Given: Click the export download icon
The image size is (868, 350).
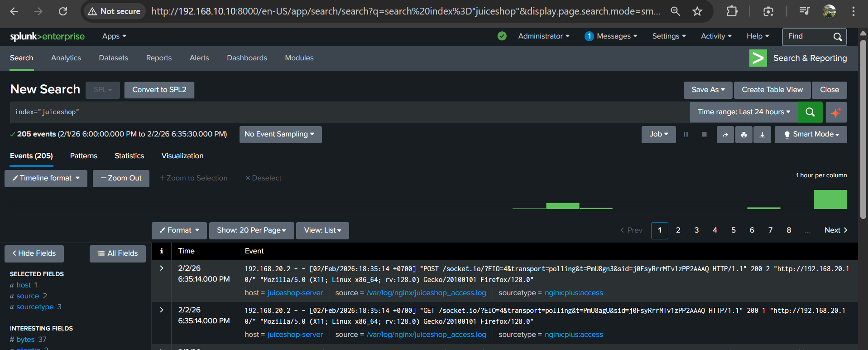Looking at the screenshot, I should tap(762, 135).
